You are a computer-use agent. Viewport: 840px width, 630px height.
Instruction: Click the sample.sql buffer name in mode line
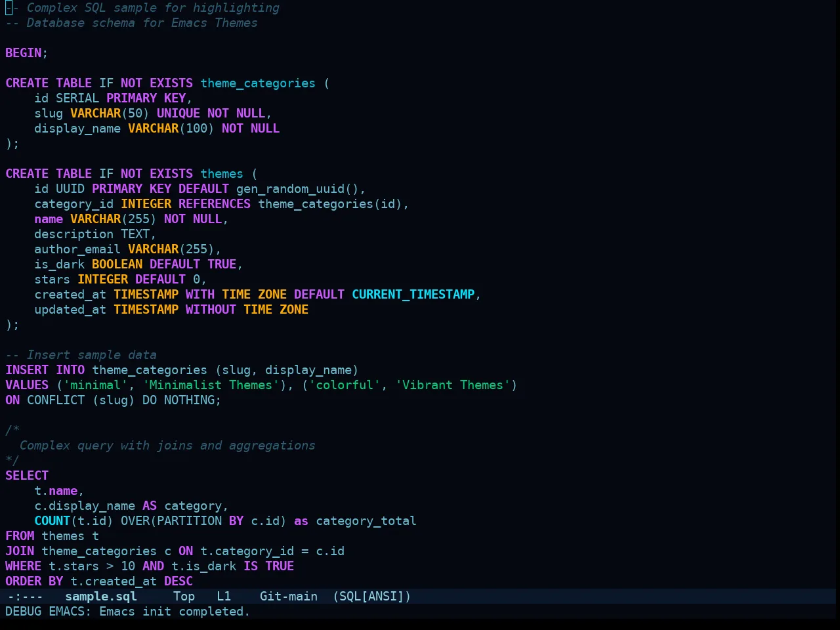(x=101, y=597)
